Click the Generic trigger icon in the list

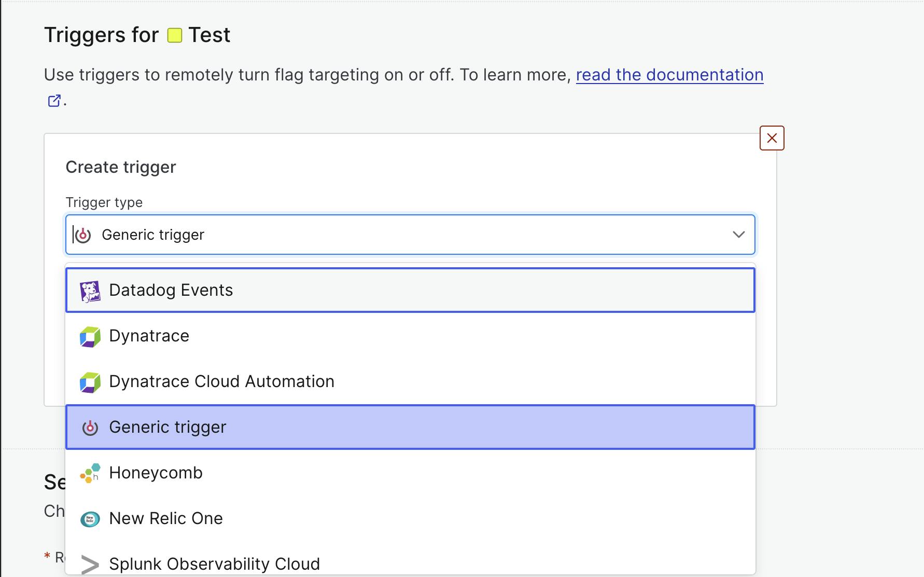[x=90, y=428]
